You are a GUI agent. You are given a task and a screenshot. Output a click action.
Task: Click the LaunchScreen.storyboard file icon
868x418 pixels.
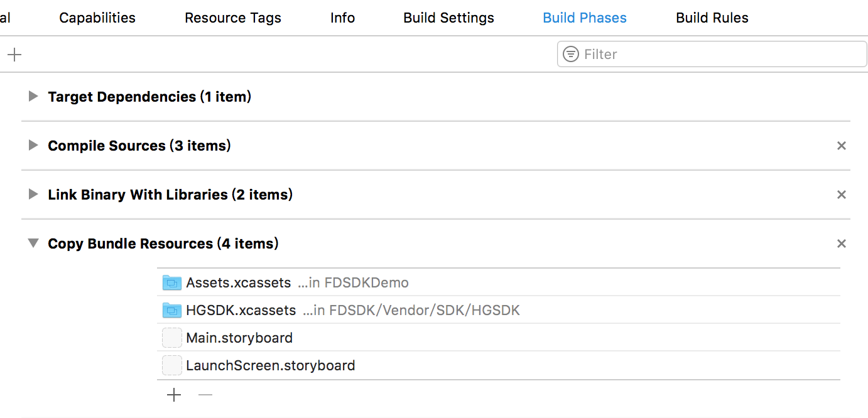[x=171, y=365]
